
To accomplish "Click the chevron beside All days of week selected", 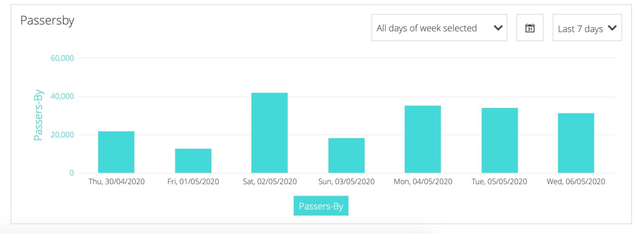I will (x=498, y=28).
